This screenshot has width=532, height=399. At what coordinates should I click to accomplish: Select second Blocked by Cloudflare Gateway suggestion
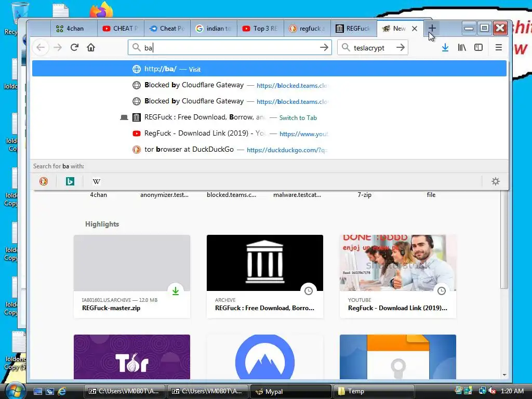coord(269,101)
